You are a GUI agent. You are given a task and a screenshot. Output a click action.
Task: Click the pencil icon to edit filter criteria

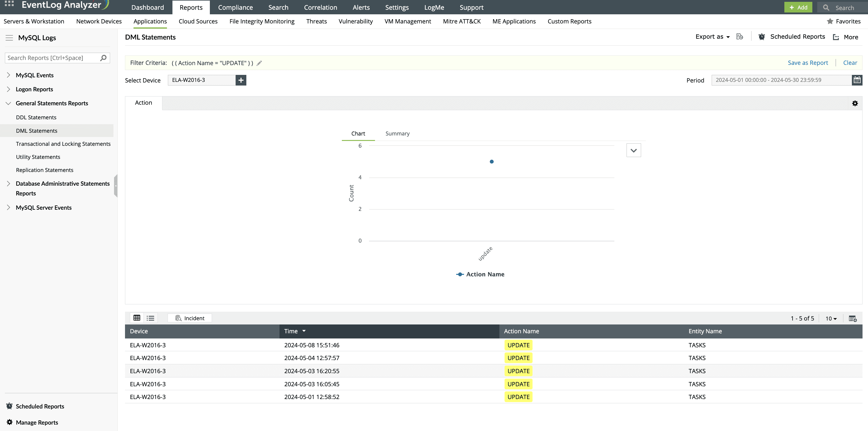tap(259, 63)
